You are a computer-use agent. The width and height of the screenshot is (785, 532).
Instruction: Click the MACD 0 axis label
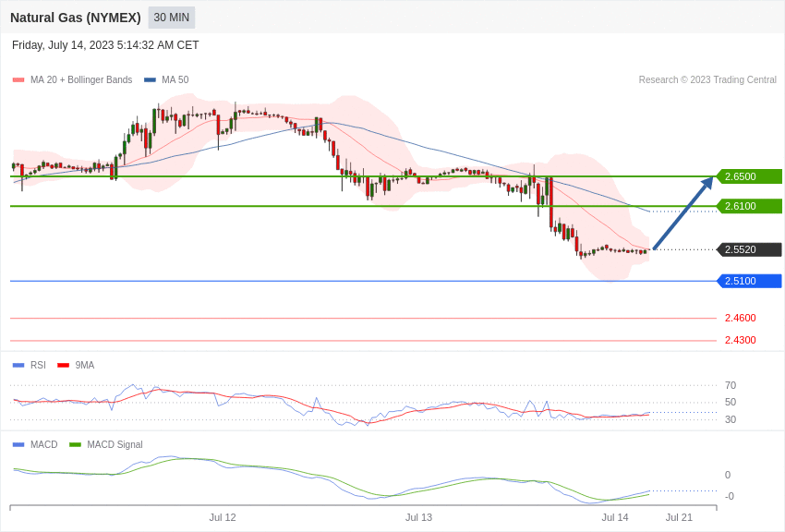[728, 475]
